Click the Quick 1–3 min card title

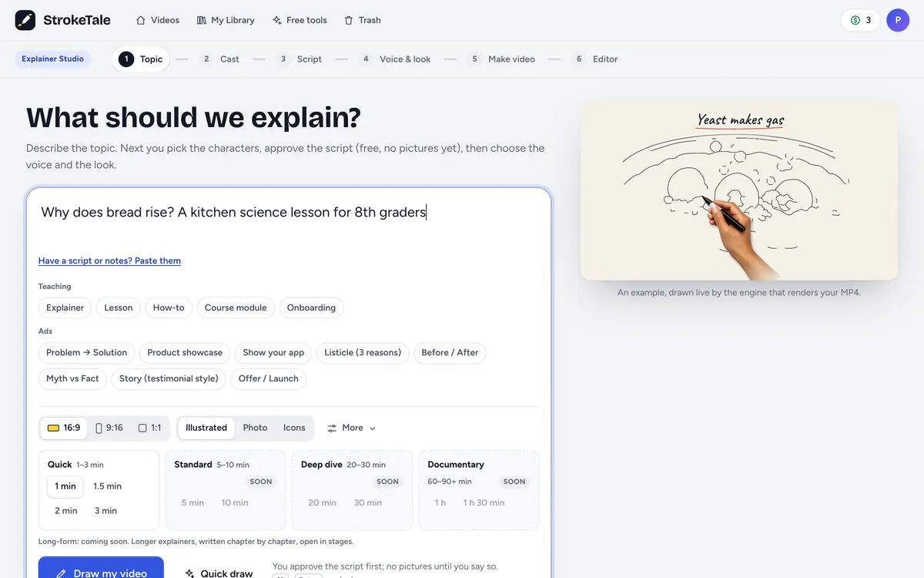pyautogui.click(x=75, y=465)
